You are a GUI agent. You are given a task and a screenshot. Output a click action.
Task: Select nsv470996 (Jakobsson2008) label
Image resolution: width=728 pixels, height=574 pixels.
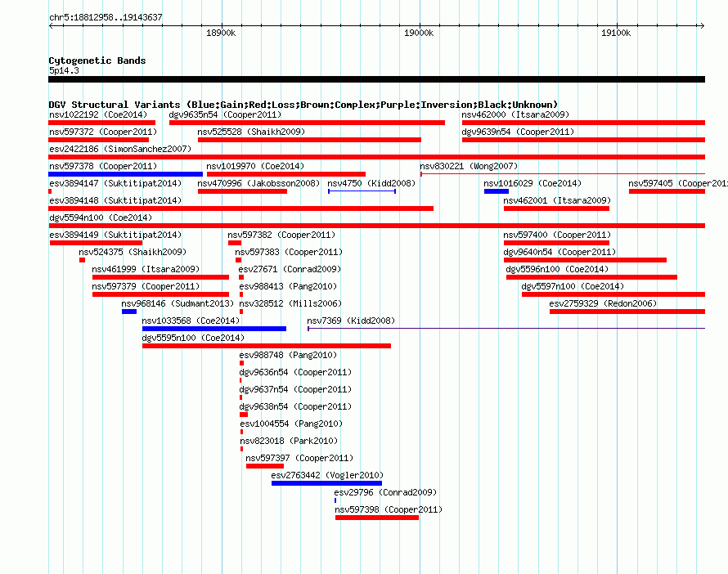[258, 183]
